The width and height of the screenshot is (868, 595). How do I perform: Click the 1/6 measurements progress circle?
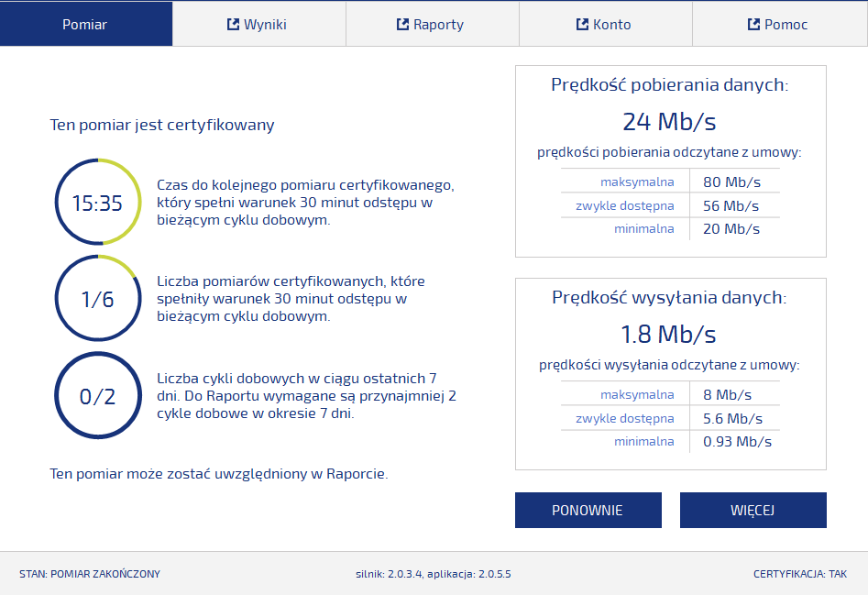coord(97,299)
